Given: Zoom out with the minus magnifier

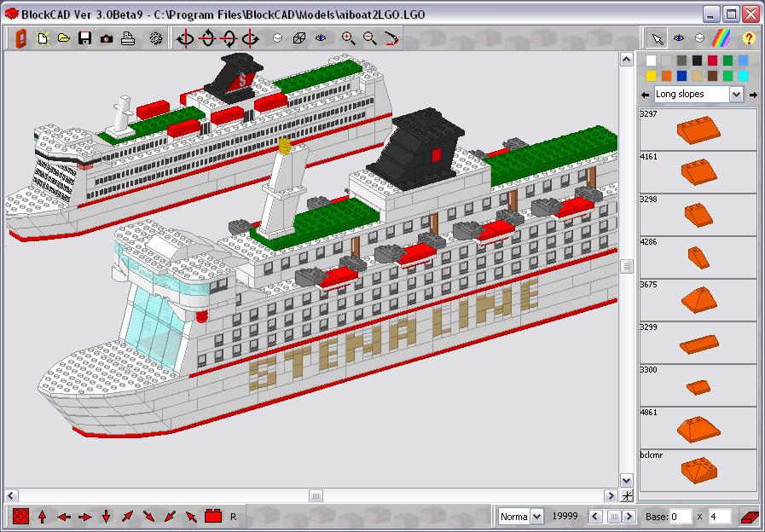Looking at the screenshot, I should click(x=370, y=38).
